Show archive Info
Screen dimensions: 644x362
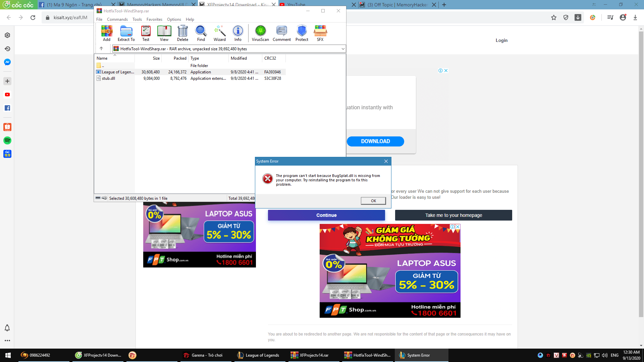pyautogui.click(x=238, y=33)
